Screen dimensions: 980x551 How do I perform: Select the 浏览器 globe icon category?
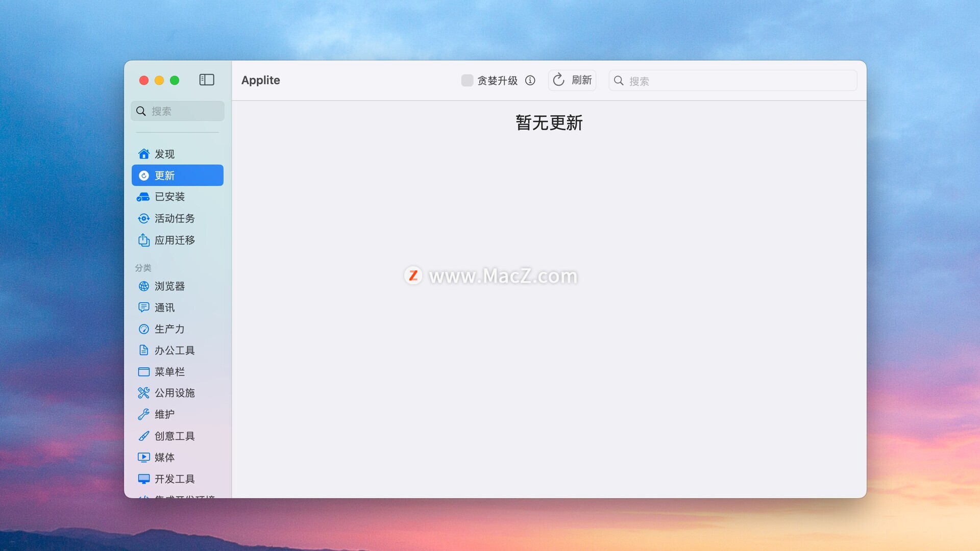click(144, 286)
